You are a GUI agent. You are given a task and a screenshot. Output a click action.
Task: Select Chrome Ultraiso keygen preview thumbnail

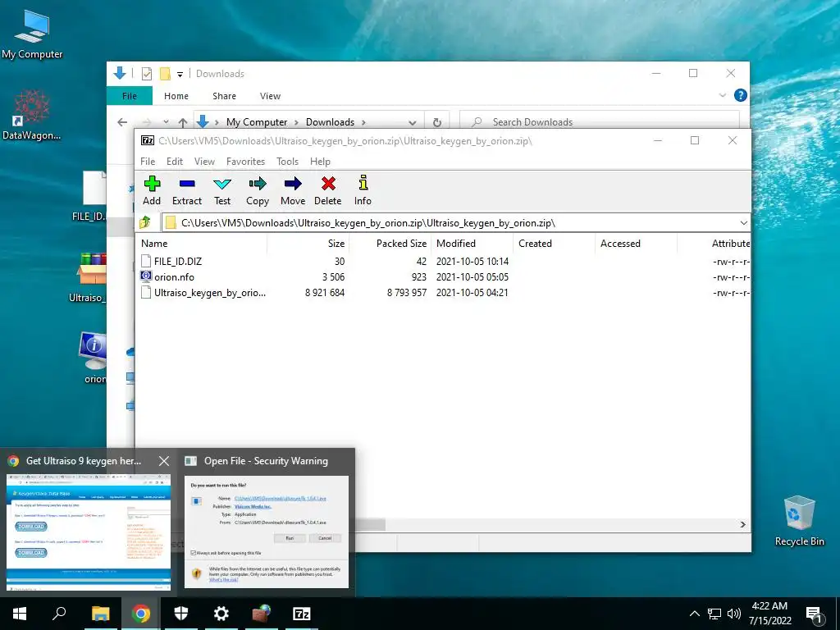89,532
